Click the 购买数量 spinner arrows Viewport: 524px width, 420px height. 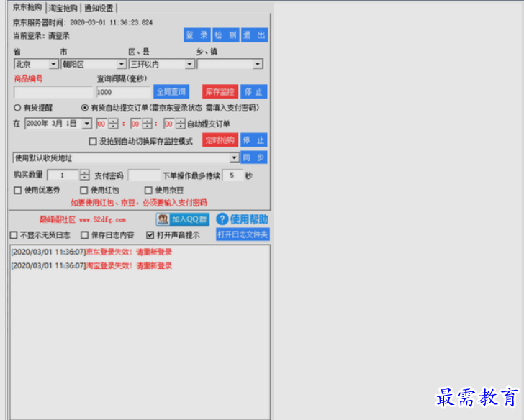(84, 175)
